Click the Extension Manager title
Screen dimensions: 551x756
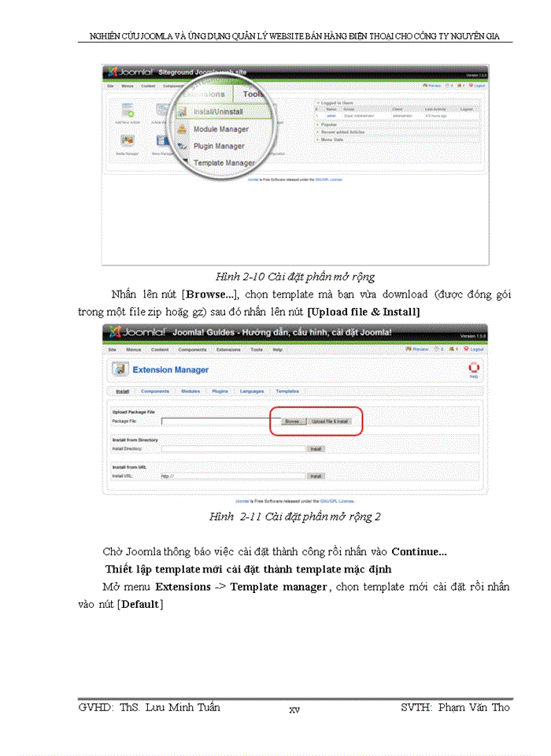pyautogui.click(x=171, y=370)
